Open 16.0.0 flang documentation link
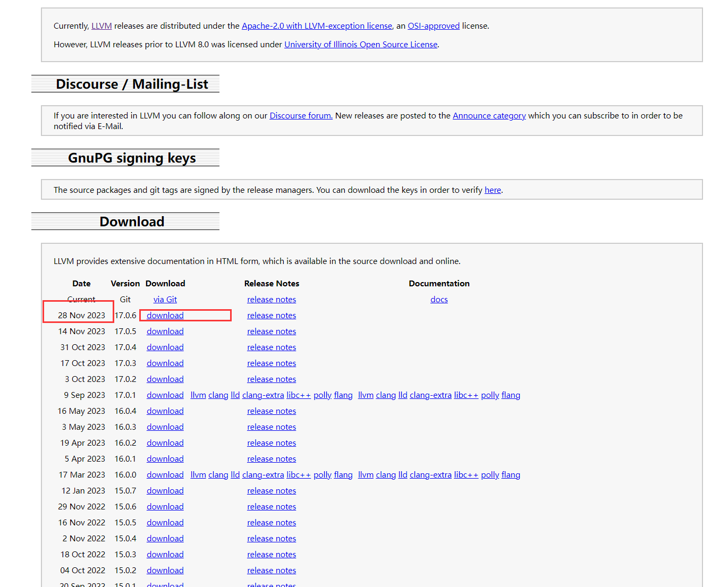The image size is (728, 587). tap(511, 475)
